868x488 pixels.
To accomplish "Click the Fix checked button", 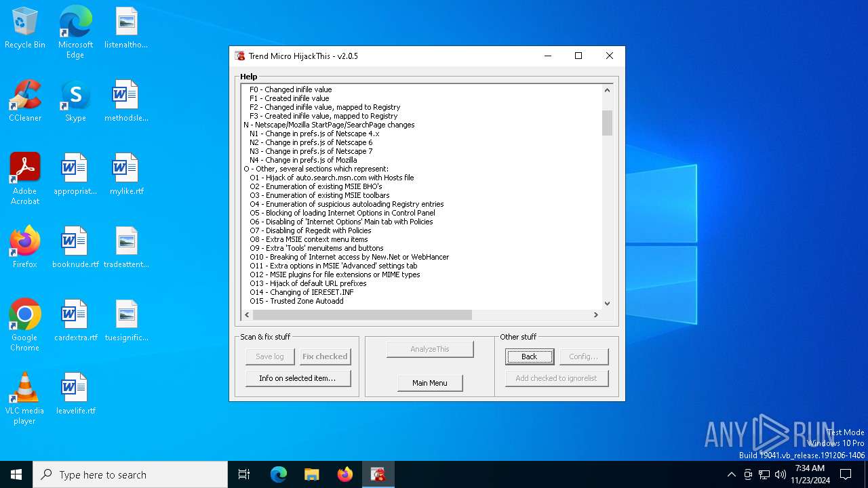I will point(325,357).
